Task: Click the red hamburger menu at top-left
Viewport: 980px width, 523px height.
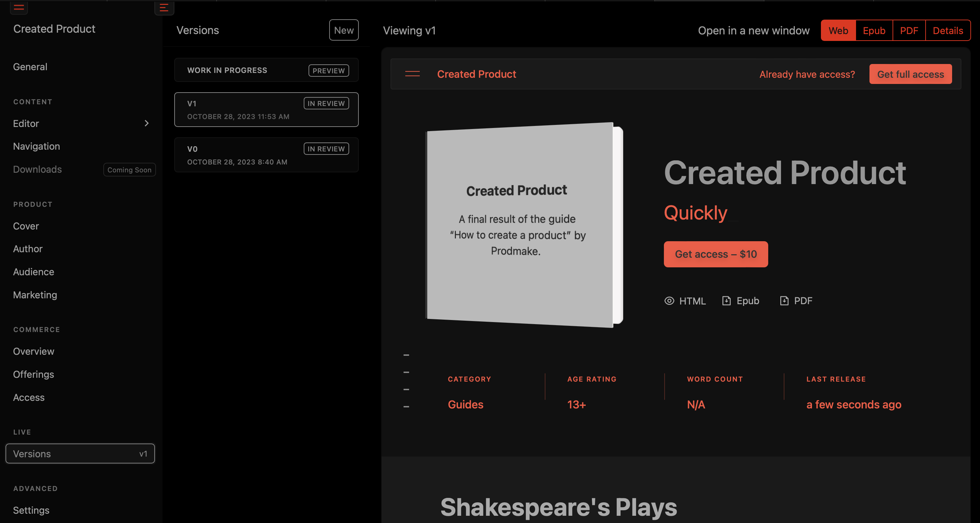Action: click(x=19, y=7)
